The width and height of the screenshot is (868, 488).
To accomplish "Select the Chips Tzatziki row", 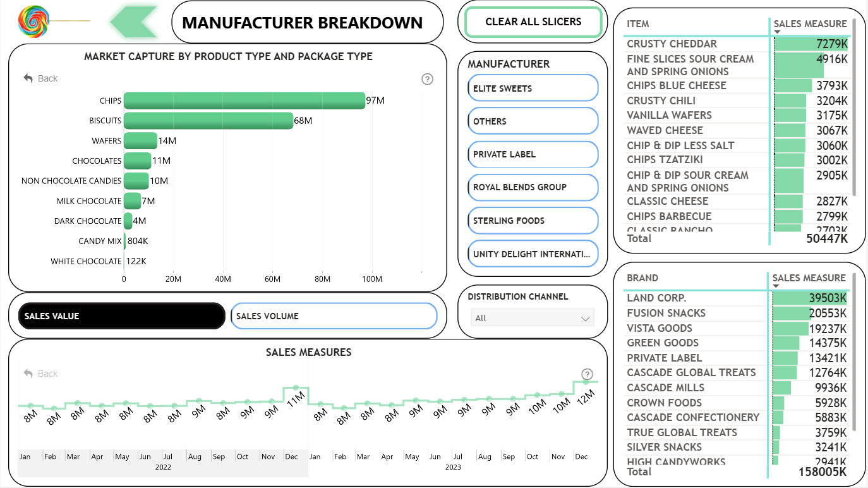I will (737, 160).
